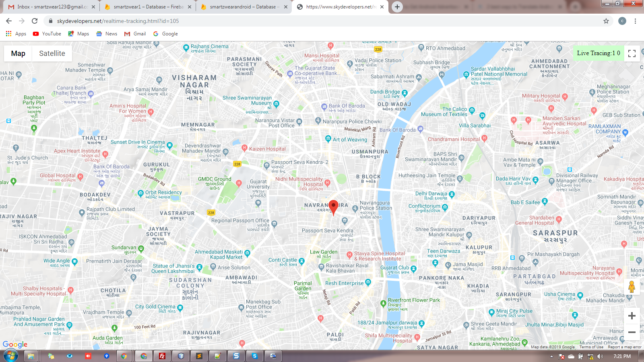Open the Chrome profile avatar
Image resolution: width=644 pixels, height=362 pixels.
click(x=622, y=21)
